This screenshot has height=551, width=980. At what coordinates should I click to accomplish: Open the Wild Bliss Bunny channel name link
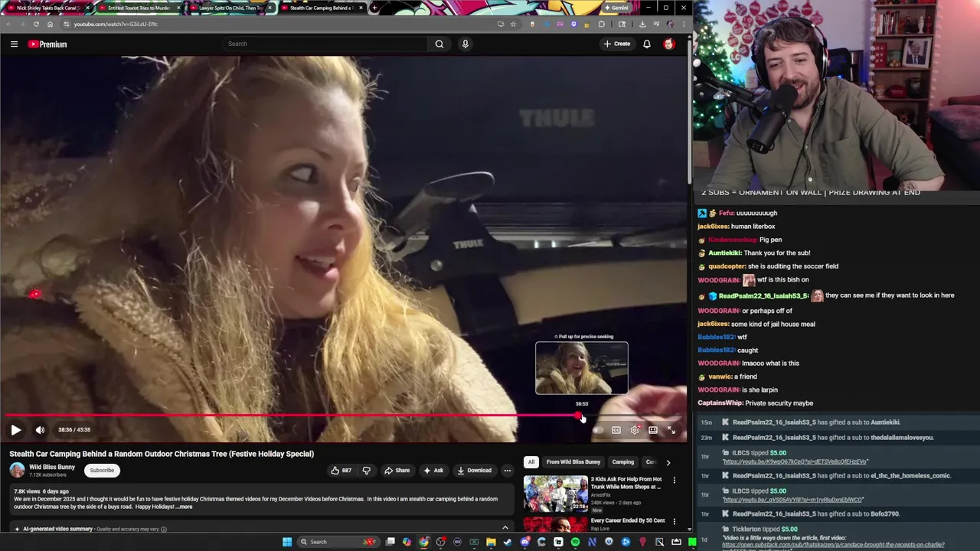52,467
